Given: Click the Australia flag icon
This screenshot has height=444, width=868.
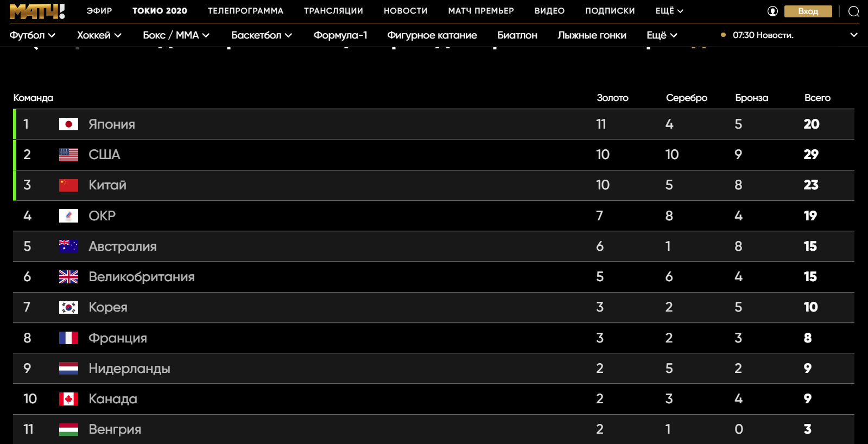Looking at the screenshot, I should click(68, 246).
